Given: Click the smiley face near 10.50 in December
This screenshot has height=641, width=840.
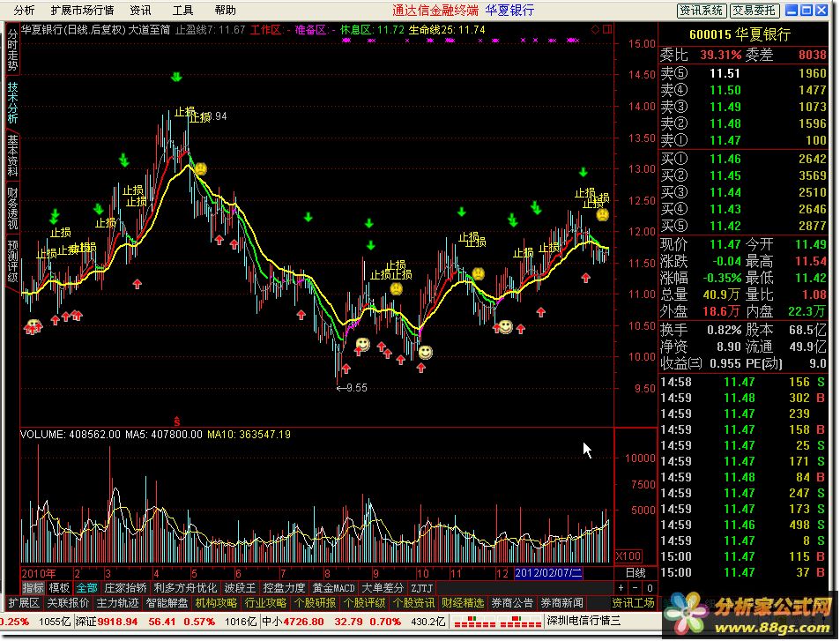Looking at the screenshot, I should coord(505,326).
